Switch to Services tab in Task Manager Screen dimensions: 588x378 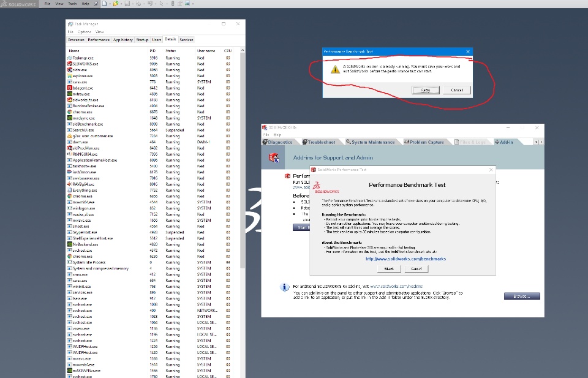click(x=186, y=40)
